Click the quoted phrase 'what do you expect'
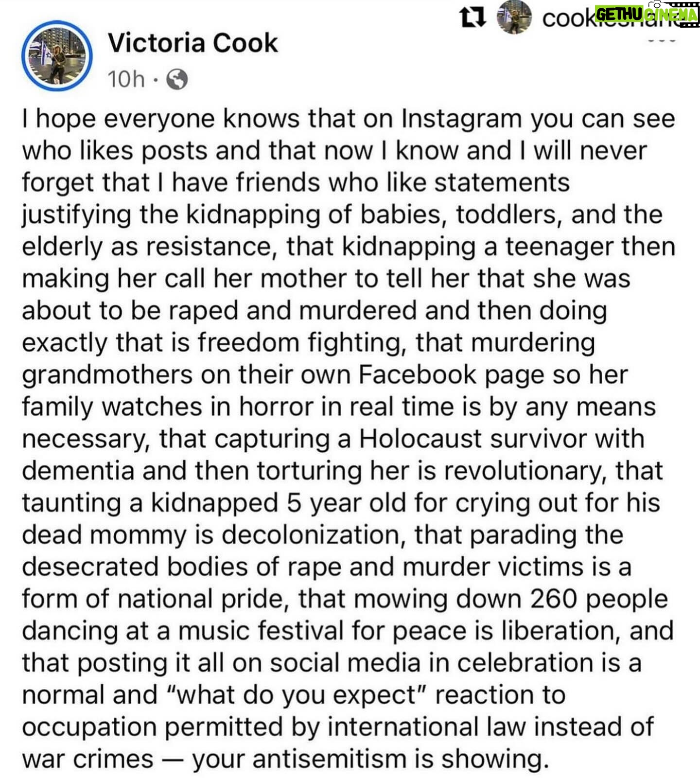Viewport: 700px width, 782px height. tap(297, 695)
